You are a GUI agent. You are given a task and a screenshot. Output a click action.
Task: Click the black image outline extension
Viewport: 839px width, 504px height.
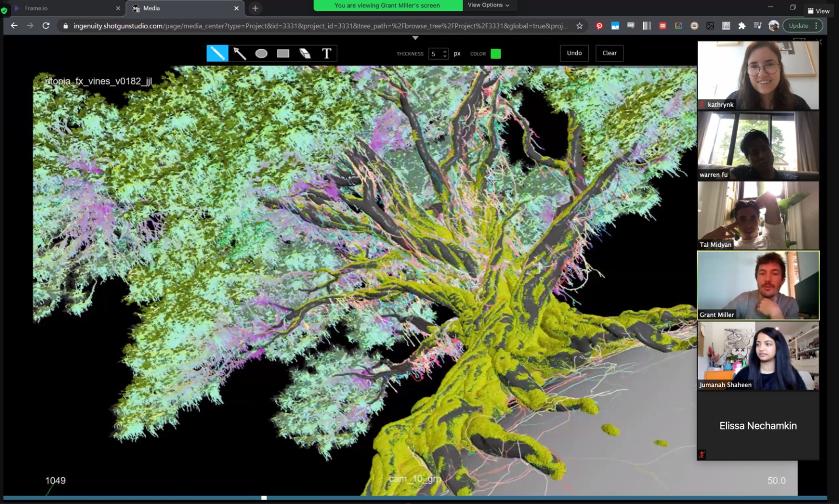click(x=710, y=26)
